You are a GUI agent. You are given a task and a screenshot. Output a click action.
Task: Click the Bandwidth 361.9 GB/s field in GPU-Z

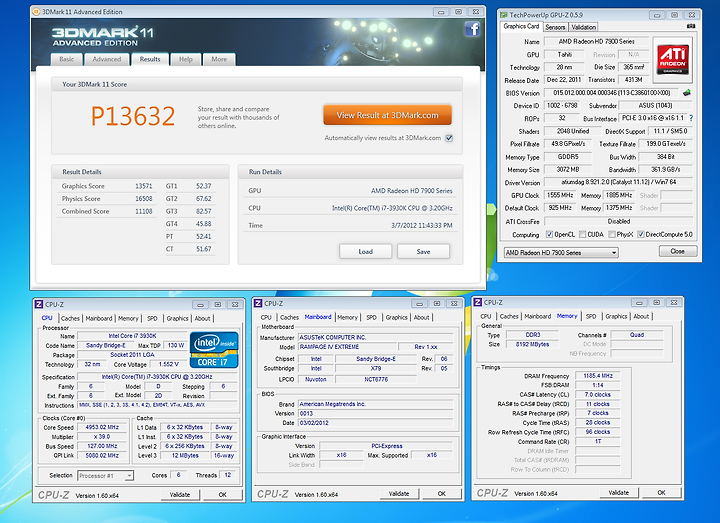[x=666, y=169]
